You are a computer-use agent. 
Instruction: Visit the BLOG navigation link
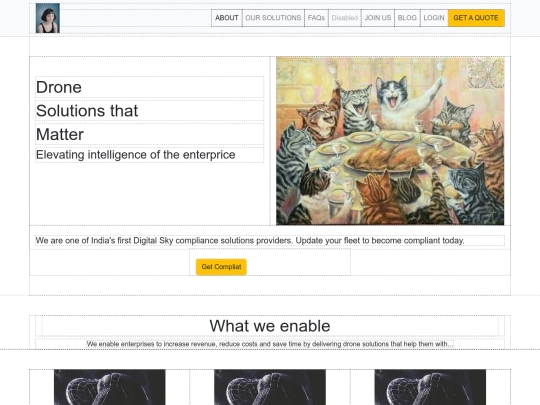click(407, 18)
